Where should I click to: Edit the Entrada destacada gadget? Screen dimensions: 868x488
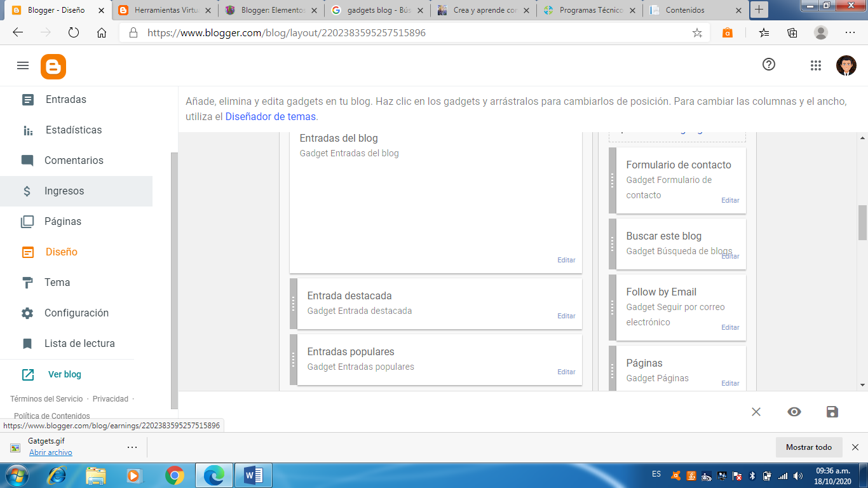click(566, 316)
